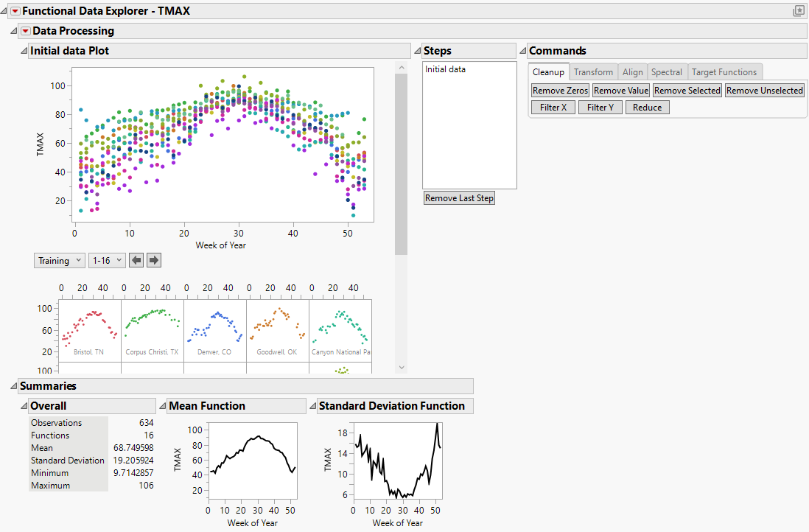Click the Reduce button
This screenshot has width=809, height=532.
(647, 107)
